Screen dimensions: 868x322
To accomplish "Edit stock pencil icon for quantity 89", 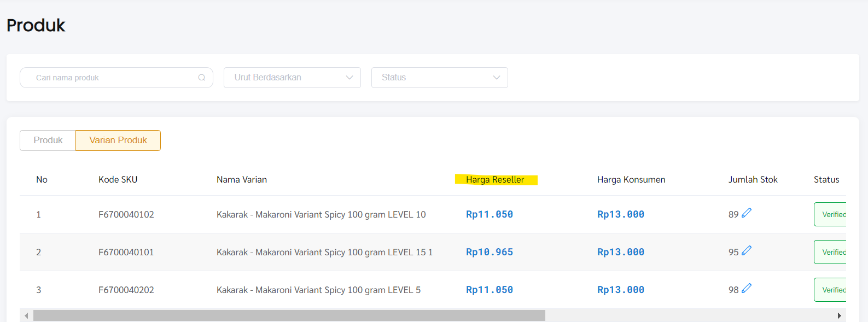I will pyautogui.click(x=747, y=213).
